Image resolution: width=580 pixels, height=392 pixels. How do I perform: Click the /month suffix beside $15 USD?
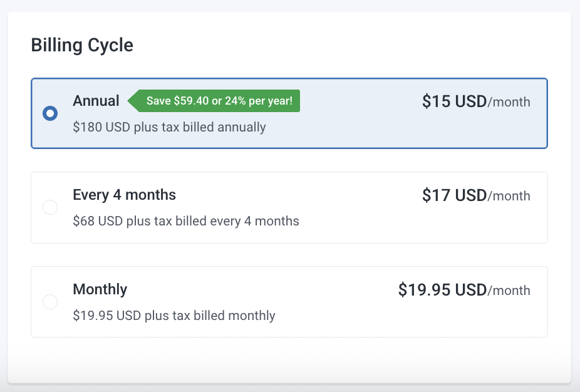509,102
